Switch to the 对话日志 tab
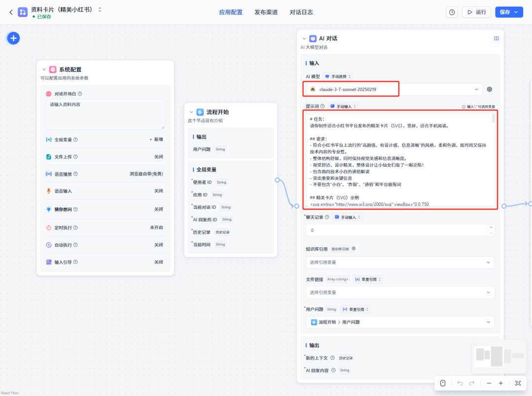 (301, 12)
